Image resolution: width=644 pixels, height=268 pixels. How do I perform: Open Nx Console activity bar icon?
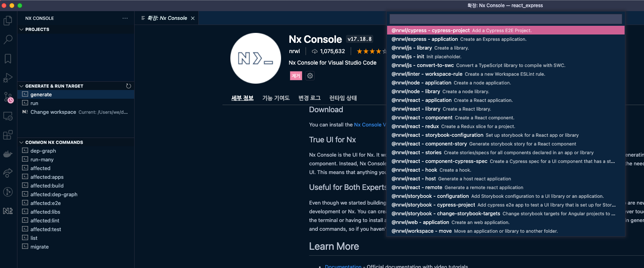[x=8, y=211]
